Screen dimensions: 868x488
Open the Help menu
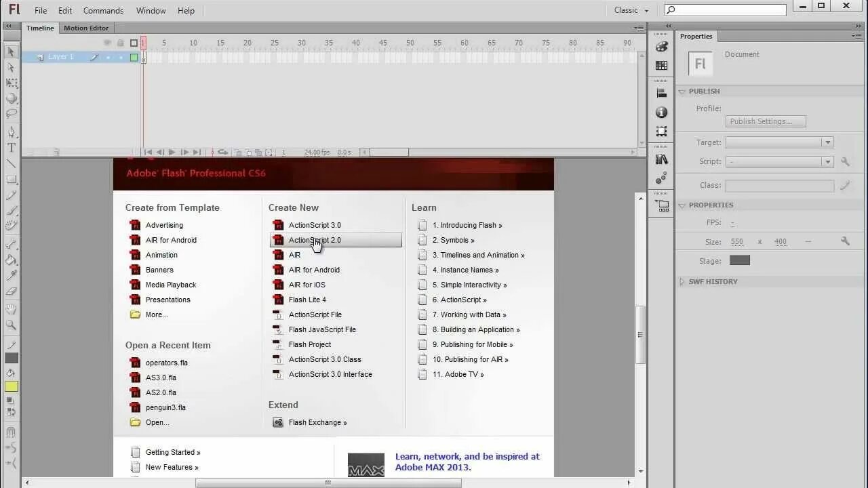tap(186, 10)
